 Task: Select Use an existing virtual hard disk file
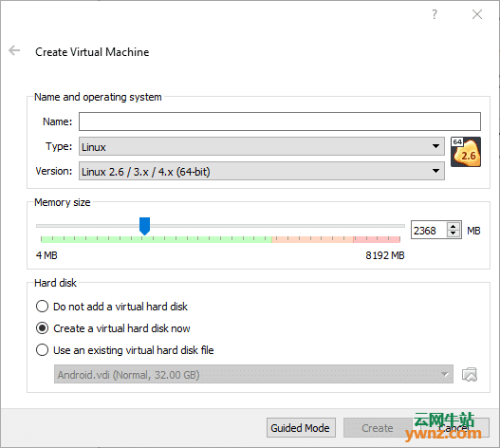124,350
